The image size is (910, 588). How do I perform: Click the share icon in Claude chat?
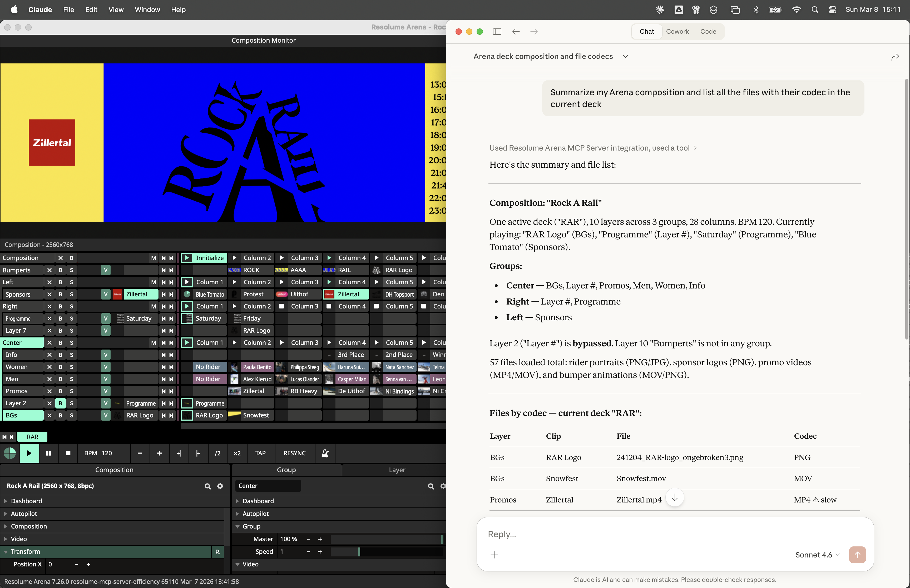pos(895,57)
